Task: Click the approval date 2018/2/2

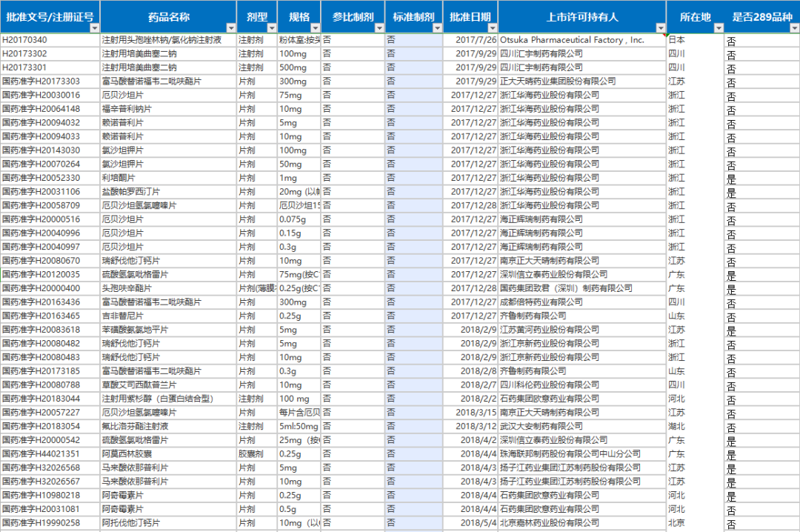Action: click(x=470, y=399)
